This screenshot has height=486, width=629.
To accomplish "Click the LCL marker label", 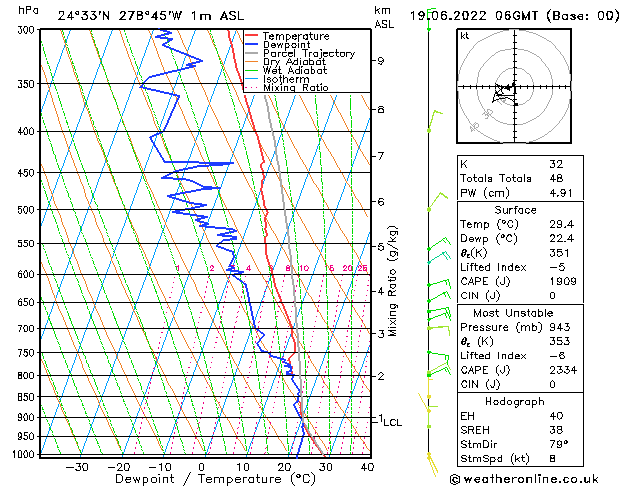I will click(392, 422).
